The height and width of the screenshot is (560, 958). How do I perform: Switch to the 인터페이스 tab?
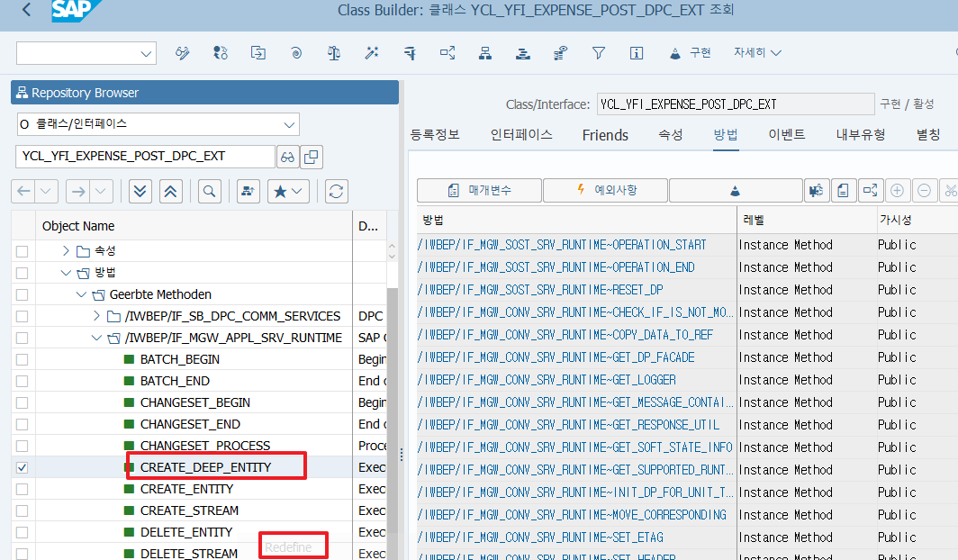click(521, 135)
